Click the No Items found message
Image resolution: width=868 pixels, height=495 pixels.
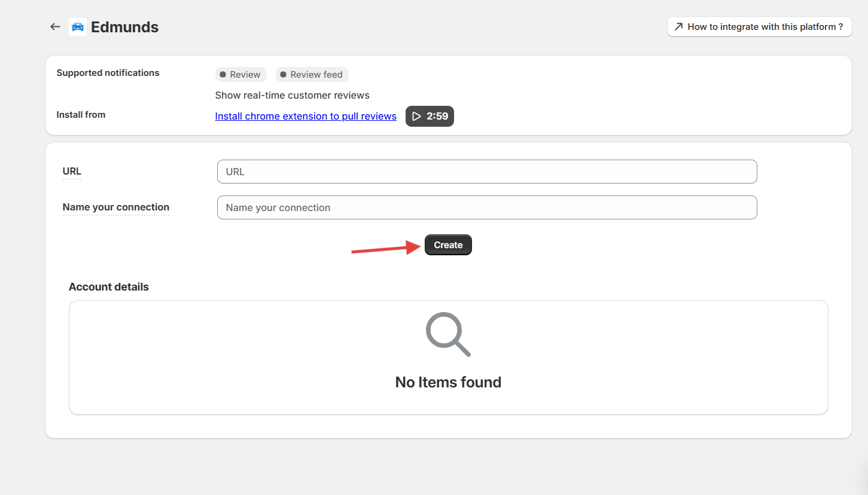pyautogui.click(x=448, y=382)
